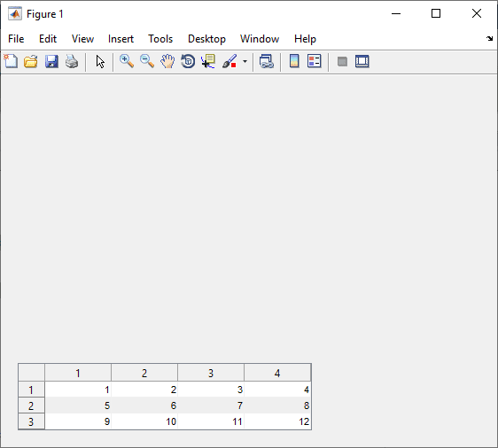Print the figure via printer icon

[x=72, y=61]
